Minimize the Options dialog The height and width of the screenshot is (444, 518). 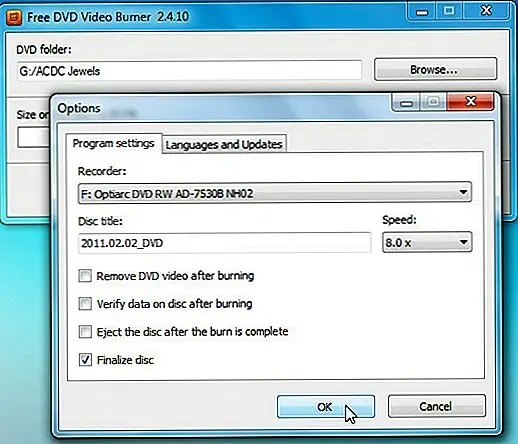coord(406,102)
